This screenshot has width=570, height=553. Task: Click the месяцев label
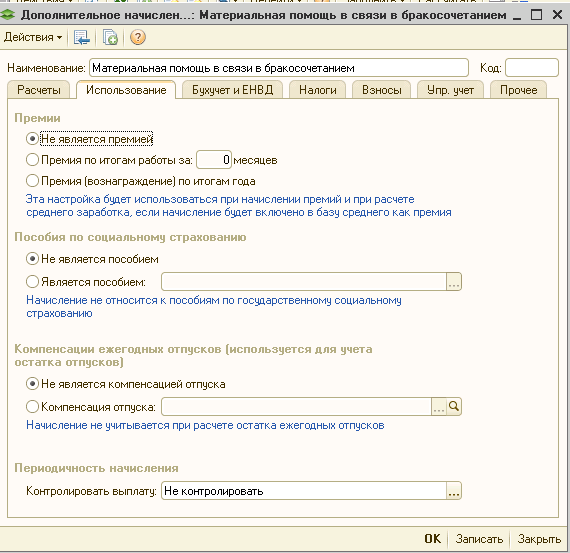(x=255, y=160)
